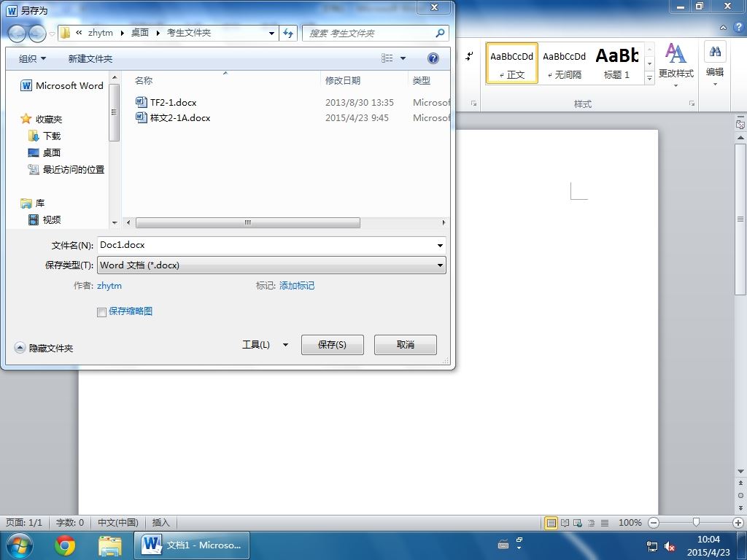Open 工具 dropdown menu
This screenshot has width=747, height=560.
pyautogui.click(x=265, y=345)
